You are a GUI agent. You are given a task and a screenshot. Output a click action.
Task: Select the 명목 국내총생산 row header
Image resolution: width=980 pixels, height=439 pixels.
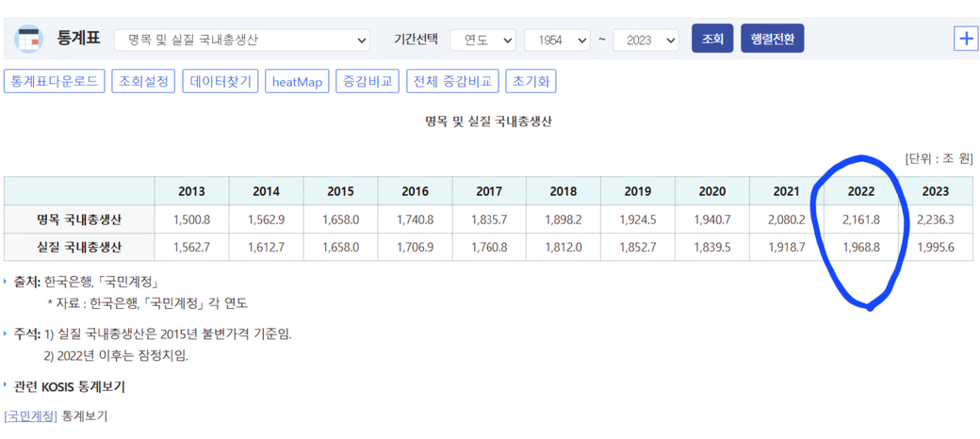coord(79,219)
